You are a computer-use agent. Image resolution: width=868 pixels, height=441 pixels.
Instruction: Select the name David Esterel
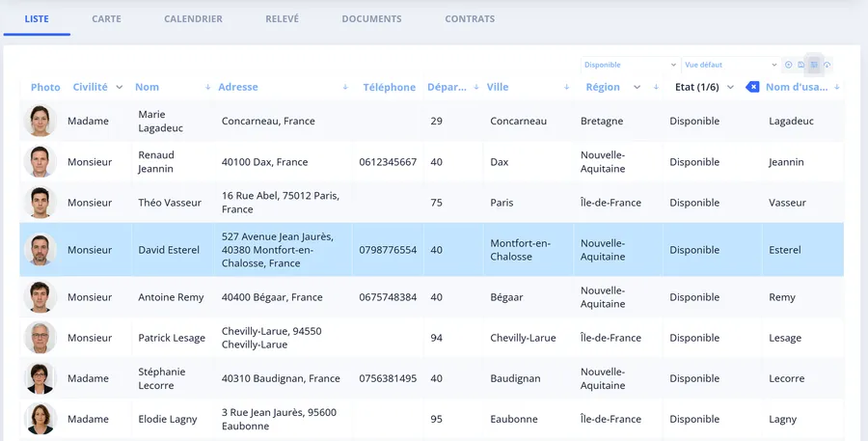point(169,250)
